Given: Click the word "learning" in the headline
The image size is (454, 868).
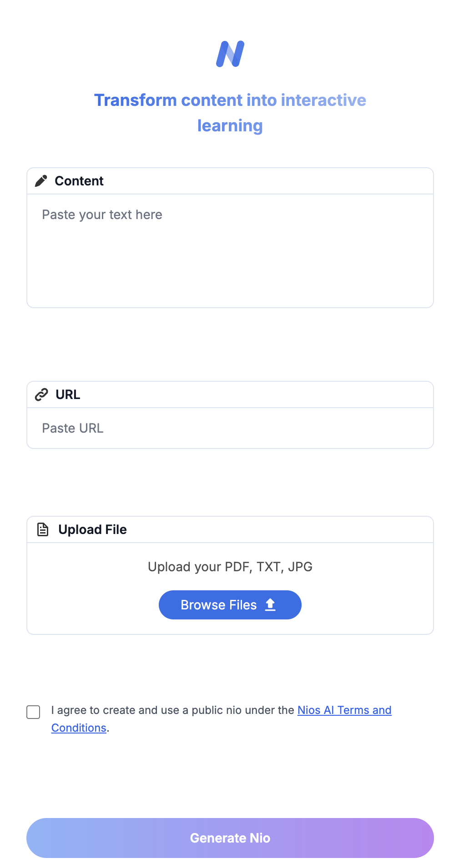Looking at the screenshot, I should 230,126.
